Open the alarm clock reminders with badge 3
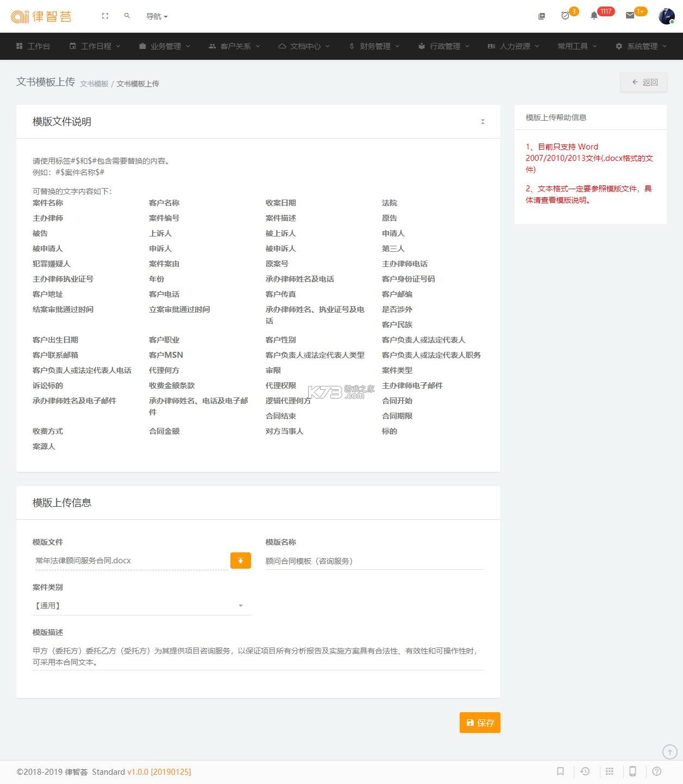Viewport: 683px width, 784px height. [x=565, y=16]
